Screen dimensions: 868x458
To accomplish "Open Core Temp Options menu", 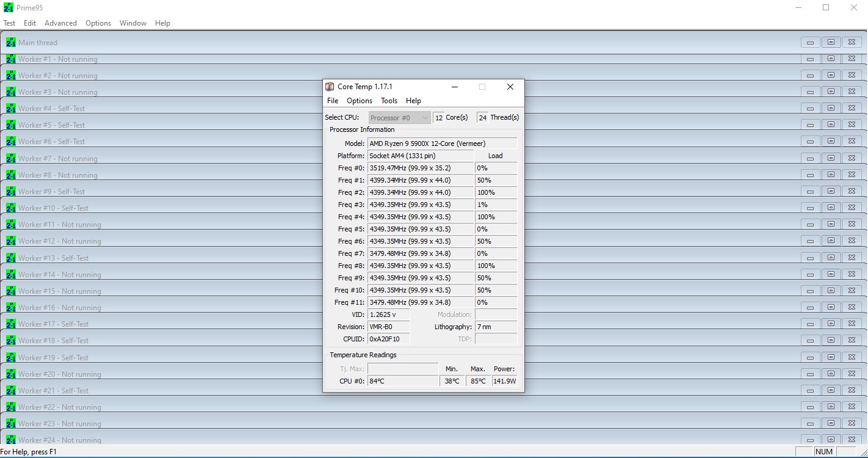I will 360,101.
